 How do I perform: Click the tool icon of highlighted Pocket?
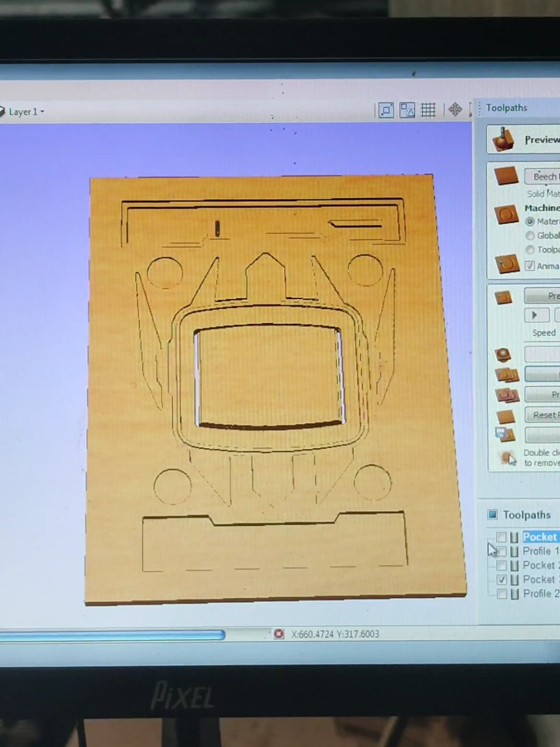tap(514, 537)
